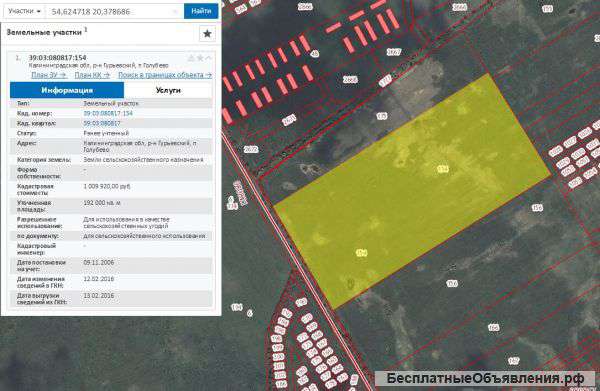Viewport: 600px width, 391px height.
Task: Click the star favorites button
Action: click(207, 34)
